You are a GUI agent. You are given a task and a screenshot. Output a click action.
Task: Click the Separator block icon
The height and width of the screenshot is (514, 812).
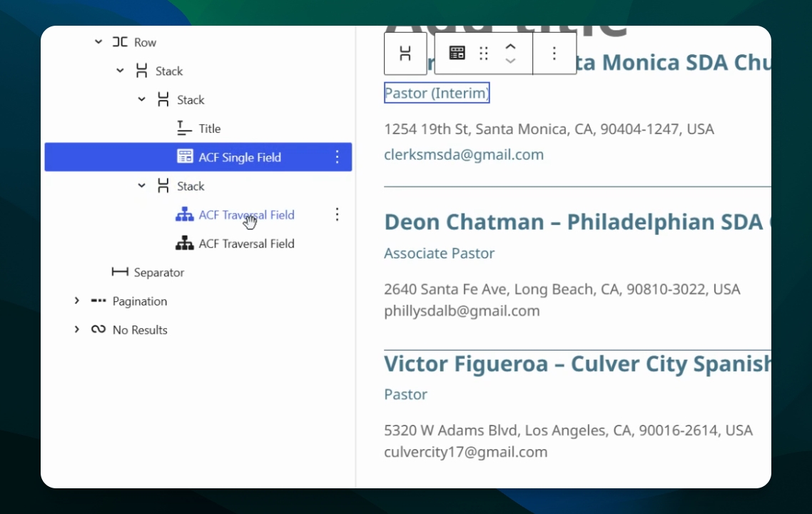point(120,271)
